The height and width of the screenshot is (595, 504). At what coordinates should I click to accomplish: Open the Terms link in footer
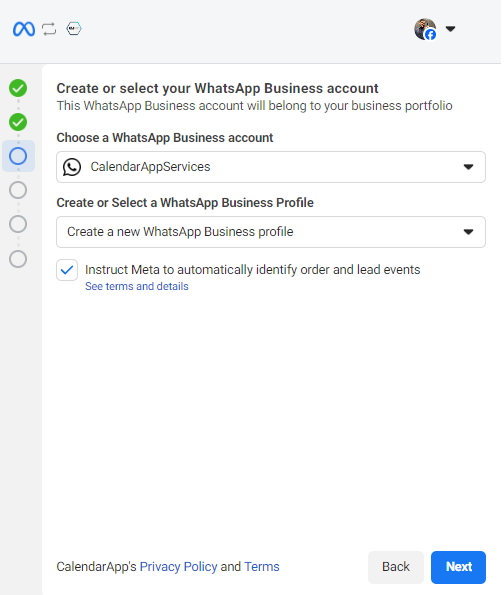click(261, 567)
